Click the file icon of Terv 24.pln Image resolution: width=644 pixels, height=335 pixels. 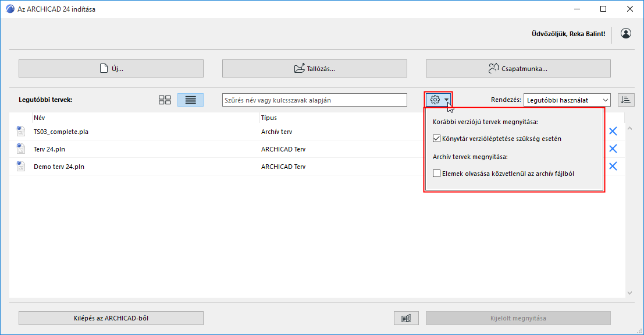[20, 149]
